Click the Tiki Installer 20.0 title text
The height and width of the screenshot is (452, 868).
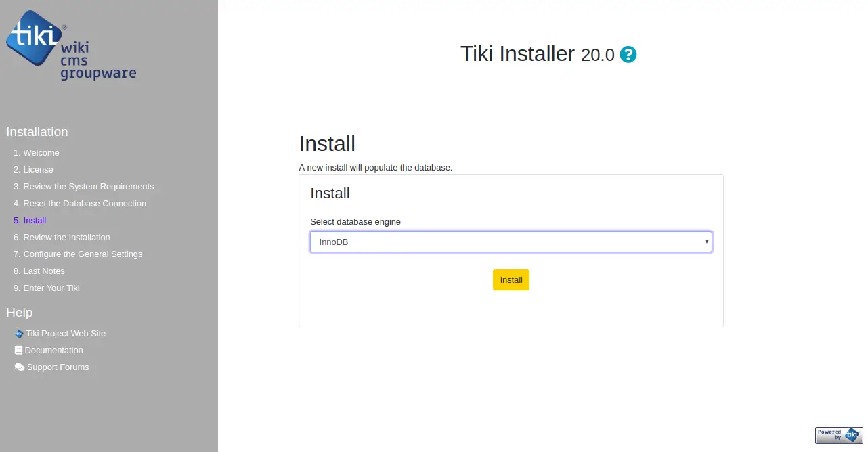coord(538,54)
